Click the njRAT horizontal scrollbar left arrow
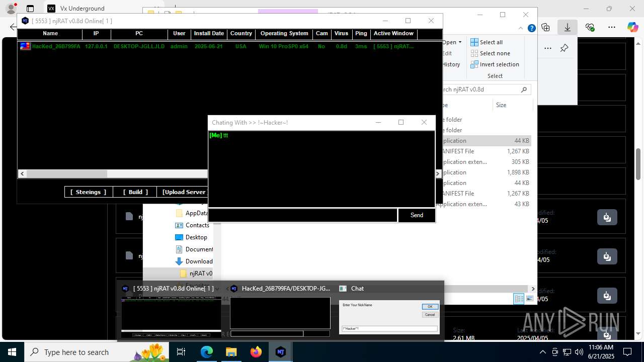This screenshot has height=362, width=644. (x=22, y=173)
